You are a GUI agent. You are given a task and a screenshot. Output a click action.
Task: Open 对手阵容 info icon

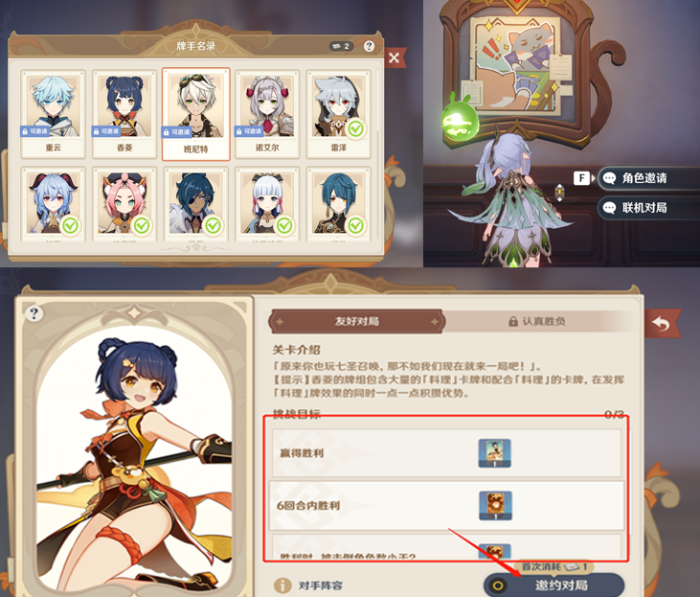click(x=282, y=586)
